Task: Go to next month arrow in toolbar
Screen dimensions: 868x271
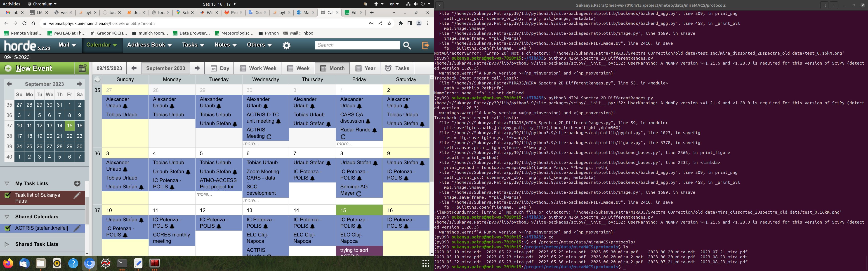Action: pos(197,68)
